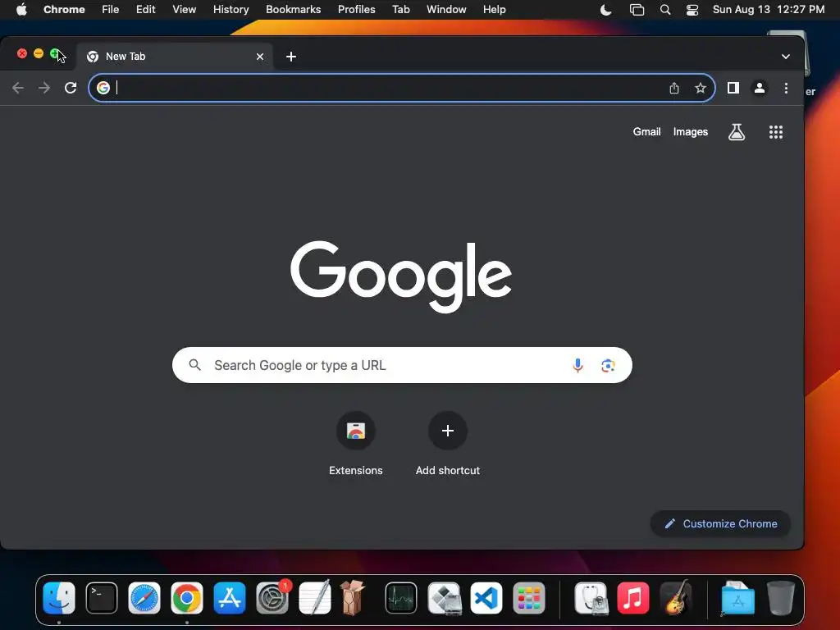Open Finder from the Dock
The height and width of the screenshot is (630, 840).
59,598
